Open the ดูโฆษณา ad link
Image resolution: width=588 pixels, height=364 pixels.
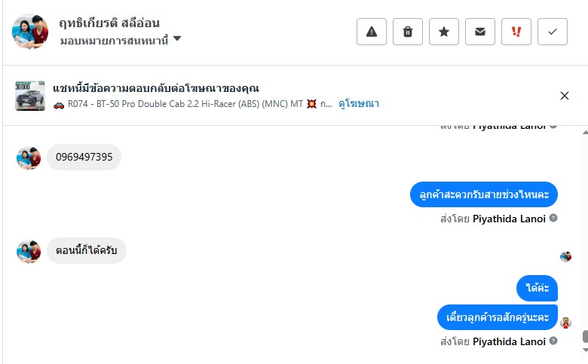359,104
